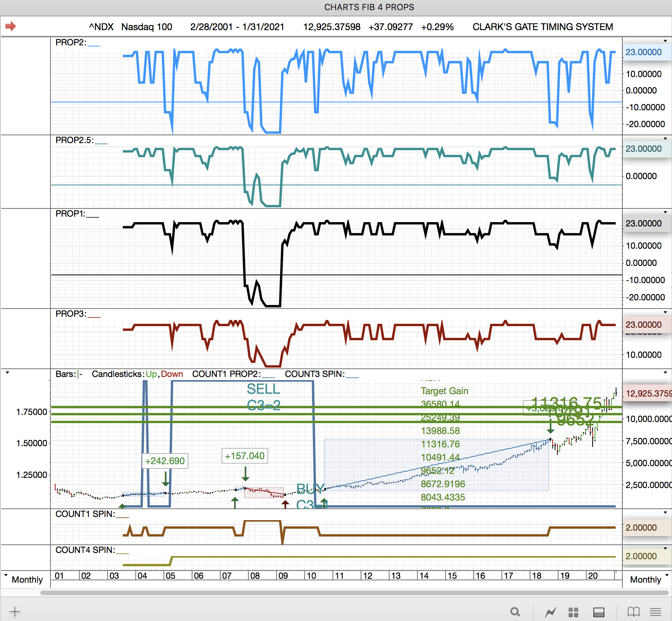Click the PROP2 blue value tag 23.00000

coord(647,52)
